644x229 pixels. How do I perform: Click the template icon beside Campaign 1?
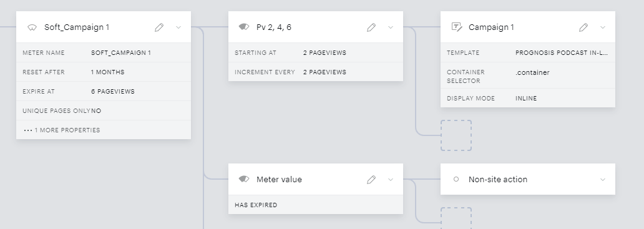457,27
